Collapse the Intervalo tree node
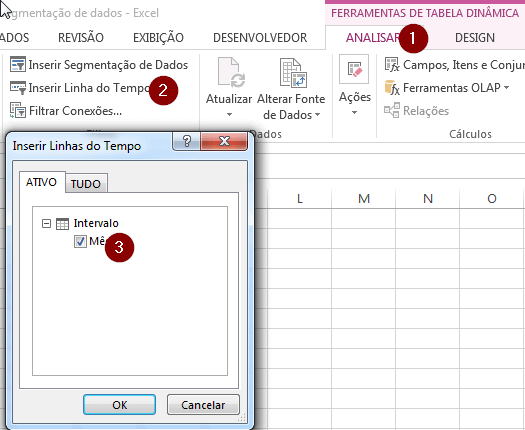Screen dimensions: 525x430 tap(46, 223)
